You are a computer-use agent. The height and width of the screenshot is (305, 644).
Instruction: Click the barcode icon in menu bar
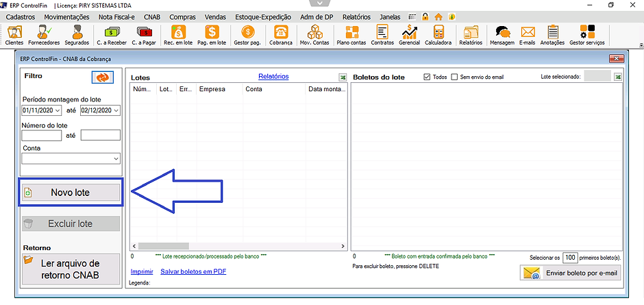pyautogui.click(x=412, y=17)
